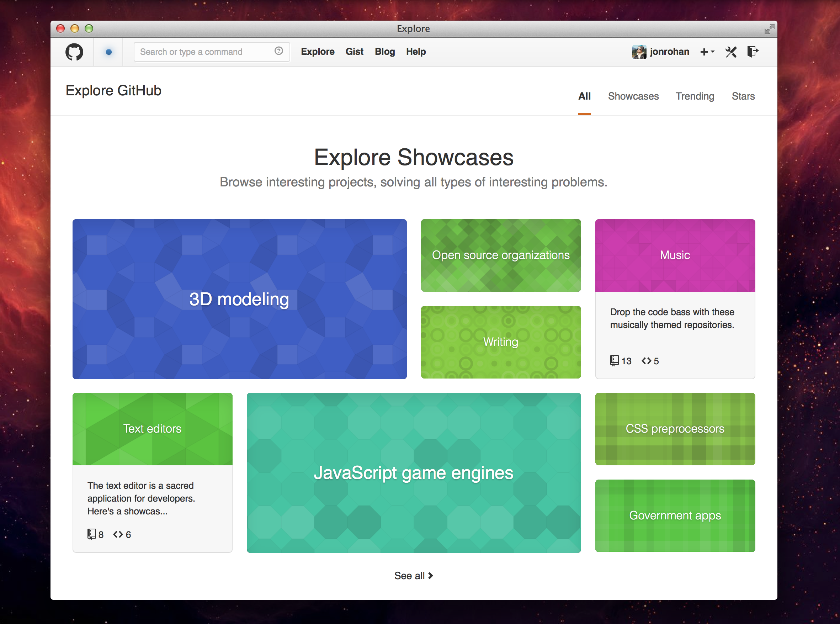This screenshot has width=840, height=624.
Task: Click jonrohan's avatar picture
Action: (639, 52)
